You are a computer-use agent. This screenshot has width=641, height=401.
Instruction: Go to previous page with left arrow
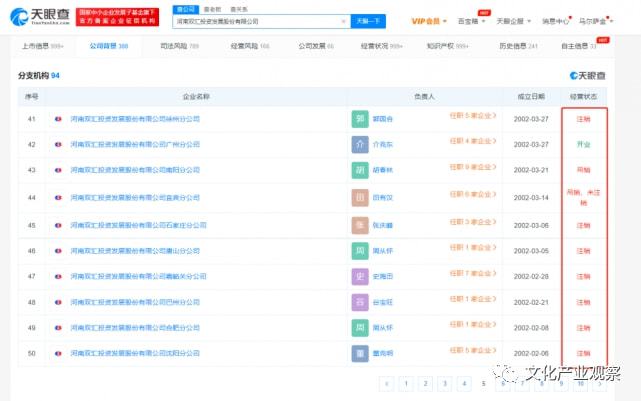click(x=387, y=383)
